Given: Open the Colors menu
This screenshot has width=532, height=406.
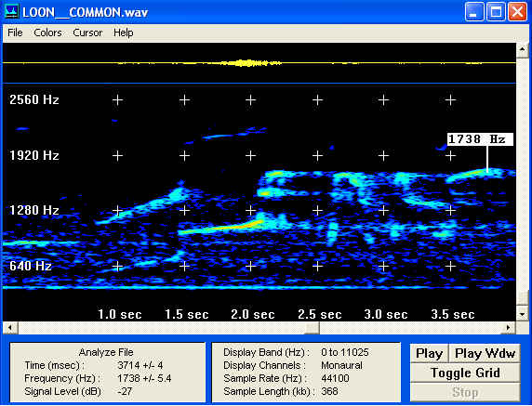Looking at the screenshot, I should click(x=47, y=33).
